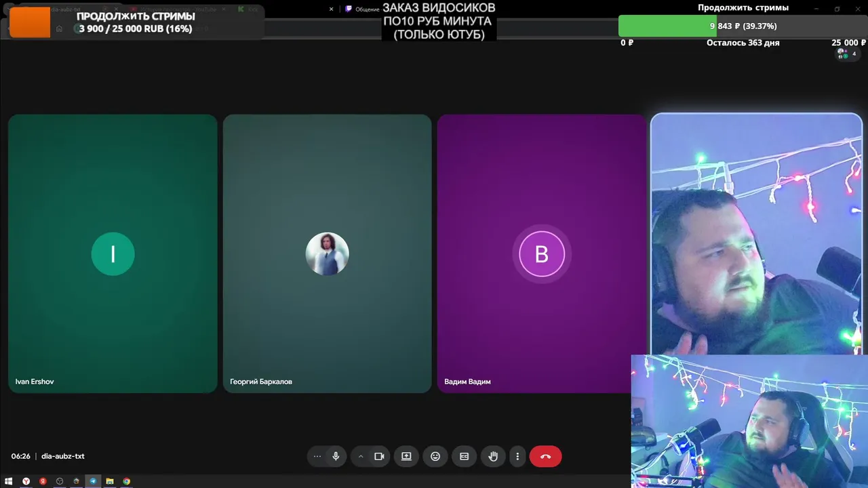Open more options vertical dots menu

click(517, 456)
